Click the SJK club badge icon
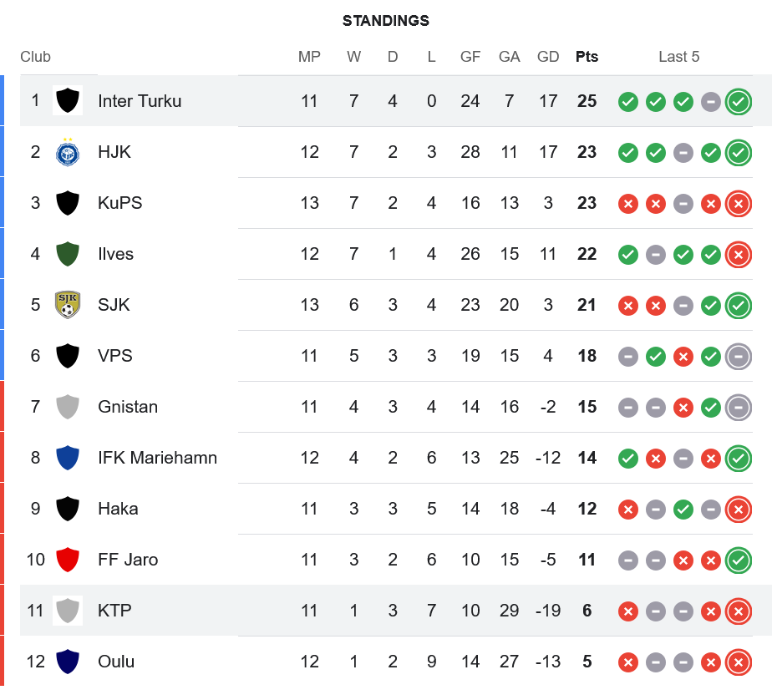 (x=68, y=305)
